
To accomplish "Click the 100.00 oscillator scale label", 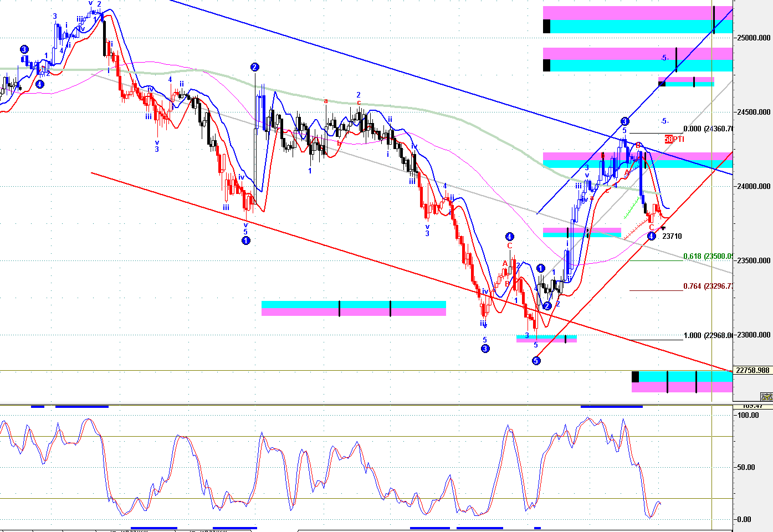I will (x=748, y=415).
